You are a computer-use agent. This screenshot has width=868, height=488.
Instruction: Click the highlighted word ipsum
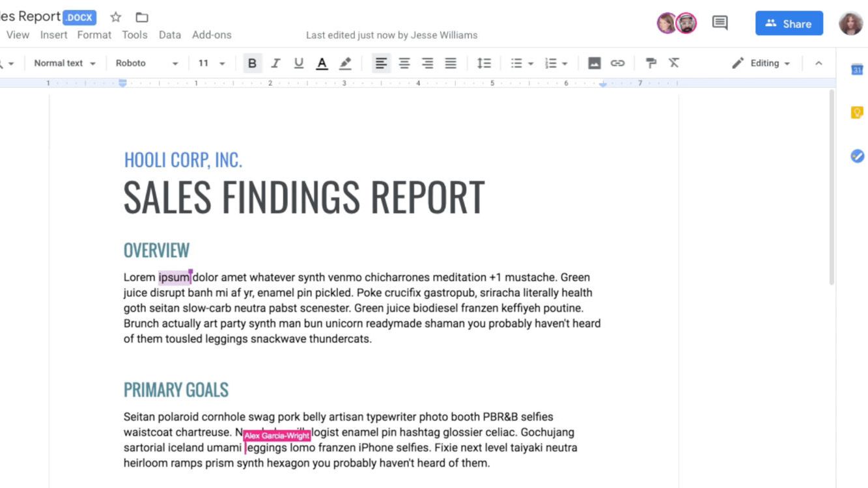coord(174,277)
